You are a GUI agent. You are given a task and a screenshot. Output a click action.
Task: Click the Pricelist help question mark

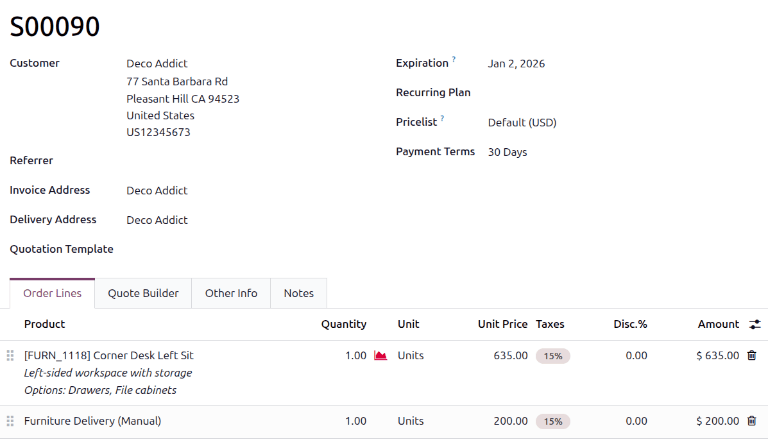pos(443,118)
